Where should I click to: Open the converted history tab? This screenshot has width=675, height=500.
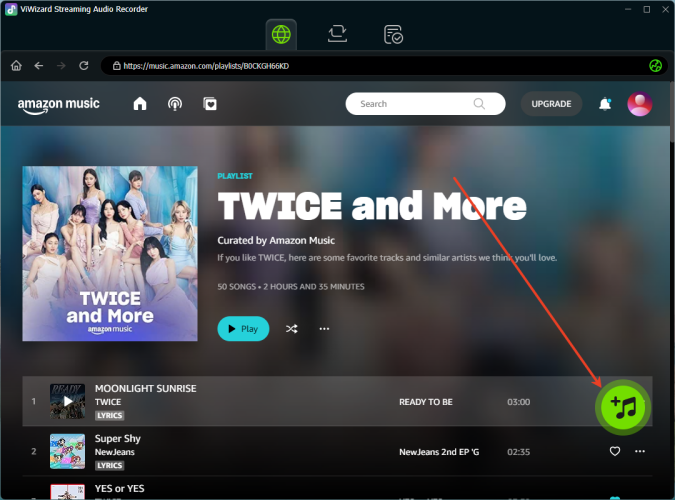(393, 34)
